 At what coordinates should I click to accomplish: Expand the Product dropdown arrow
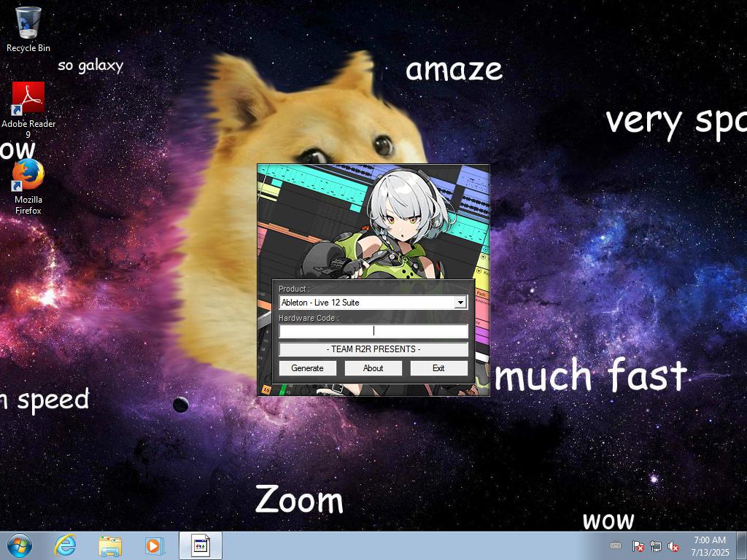click(x=460, y=303)
